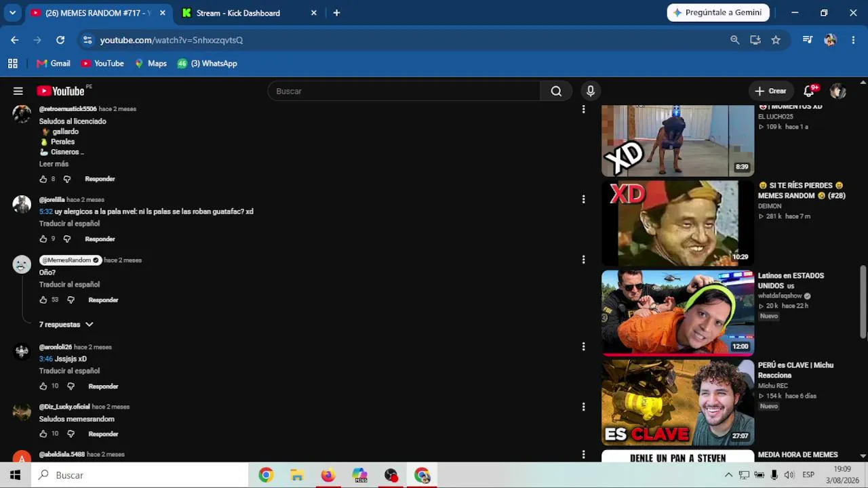868x488 pixels.
Task: Translate the "Oño?" comment to Spanish
Action: click(69, 285)
